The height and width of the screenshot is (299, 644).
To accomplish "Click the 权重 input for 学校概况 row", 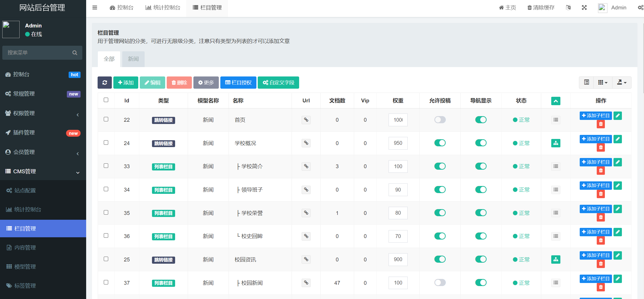I will [x=398, y=143].
